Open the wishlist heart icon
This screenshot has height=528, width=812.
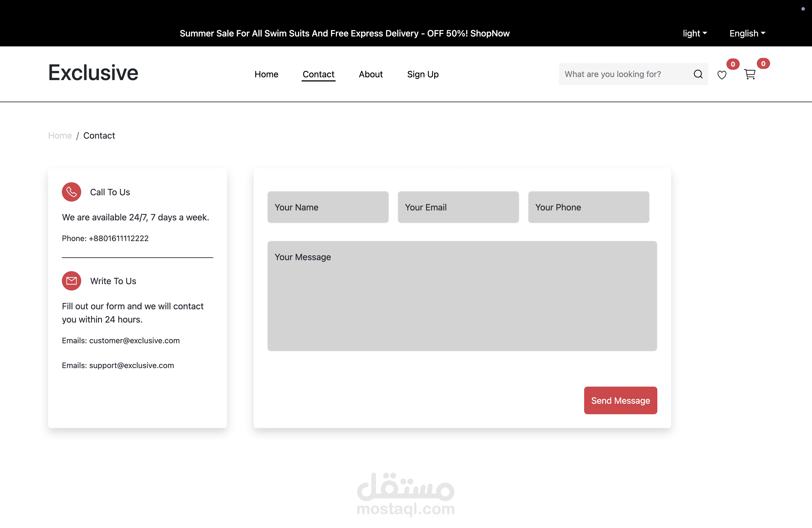[x=722, y=75]
